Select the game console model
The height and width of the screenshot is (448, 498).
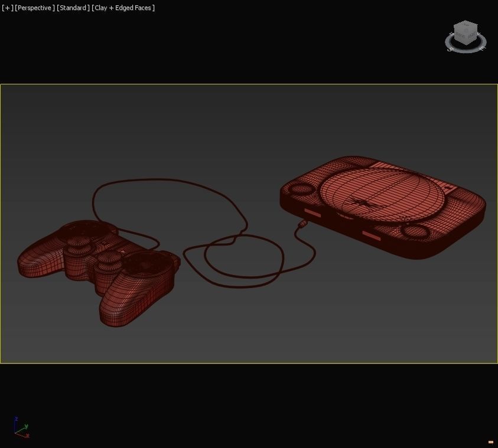point(383,207)
